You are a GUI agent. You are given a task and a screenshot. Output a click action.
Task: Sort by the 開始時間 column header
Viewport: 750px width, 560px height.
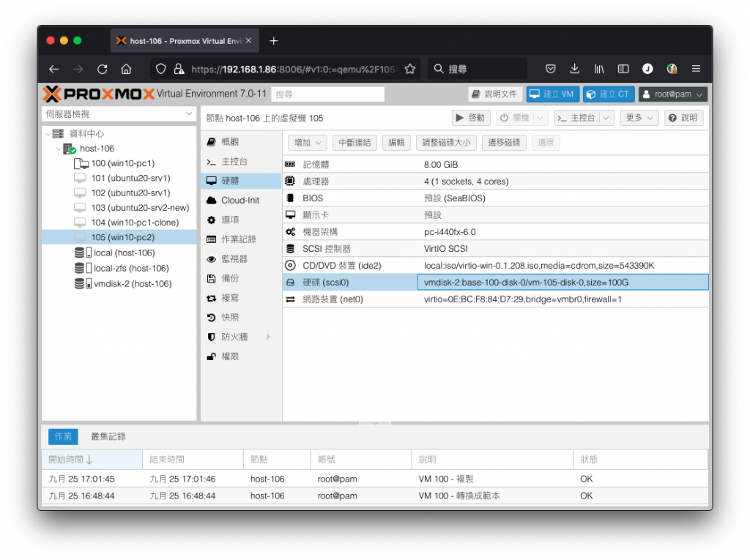(x=92, y=459)
